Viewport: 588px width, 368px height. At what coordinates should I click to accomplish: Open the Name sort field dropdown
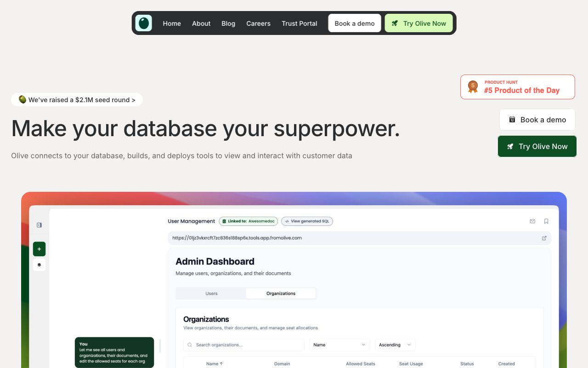(x=339, y=345)
